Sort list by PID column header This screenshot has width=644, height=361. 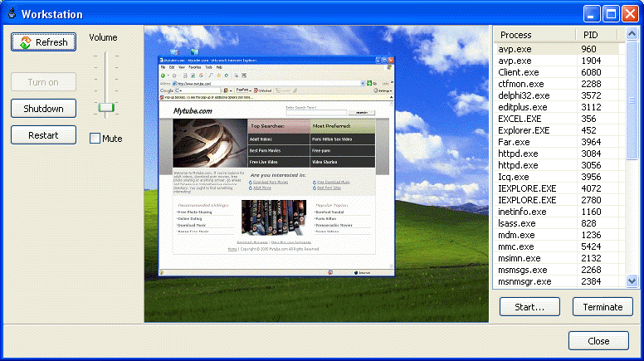(x=596, y=35)
